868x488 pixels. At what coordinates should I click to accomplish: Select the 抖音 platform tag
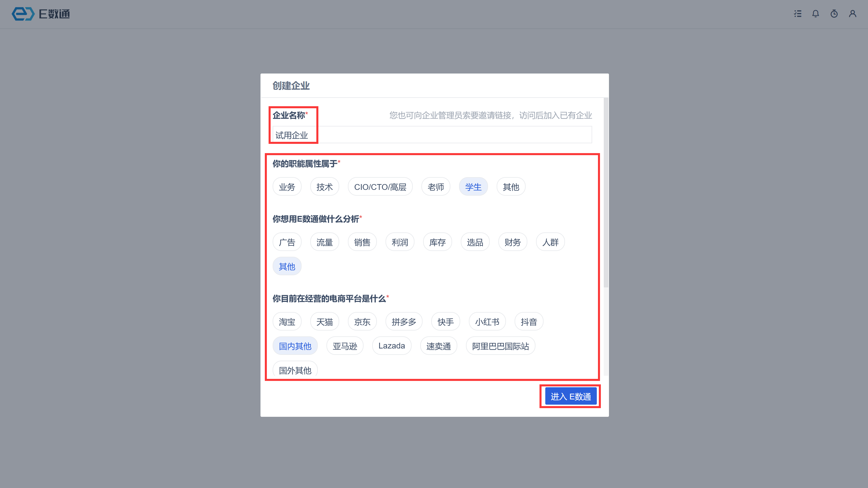click(x=529, y=322)
